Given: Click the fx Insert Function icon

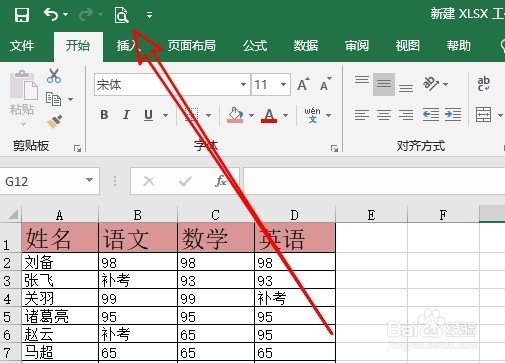Looking at the screenshot, I should pyautogui.click(x=220, y=181).
